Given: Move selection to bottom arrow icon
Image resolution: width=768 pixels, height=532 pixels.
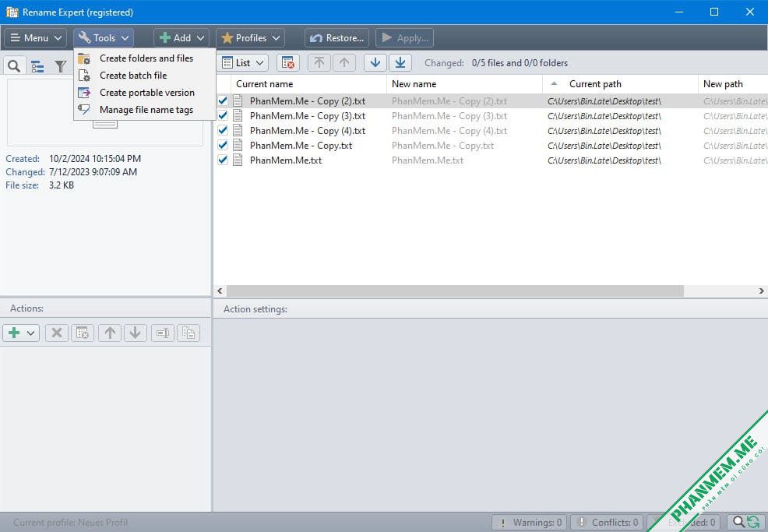Looking at the screenshot, I should tap(400, 63).
